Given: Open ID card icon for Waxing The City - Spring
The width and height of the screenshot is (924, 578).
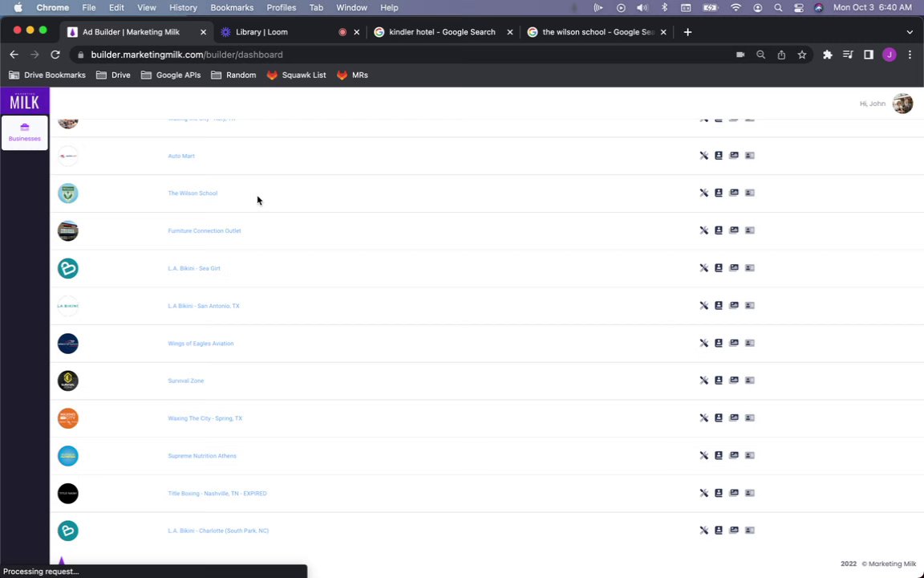Looking at the screenshot, I should [750, 418].
